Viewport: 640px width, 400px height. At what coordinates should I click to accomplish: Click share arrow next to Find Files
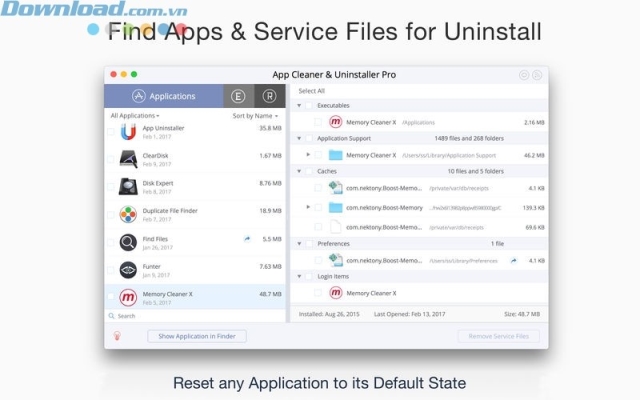pos(247,239)
